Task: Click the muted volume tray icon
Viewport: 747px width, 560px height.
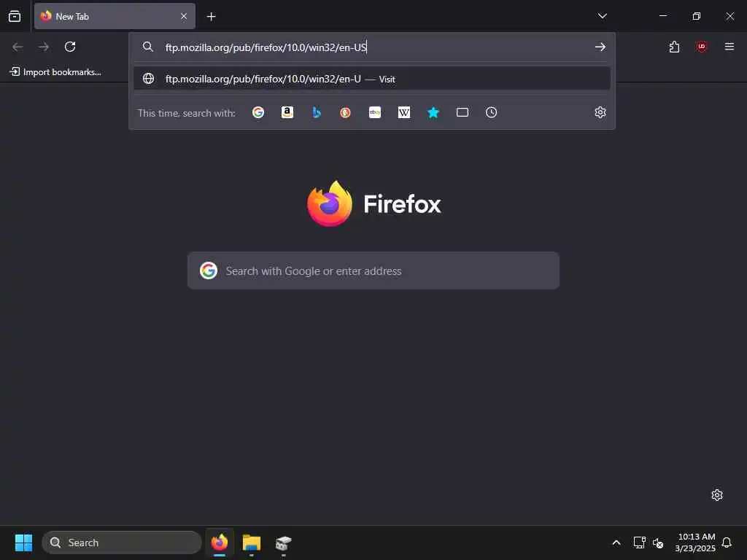Action: coord(658,542)
